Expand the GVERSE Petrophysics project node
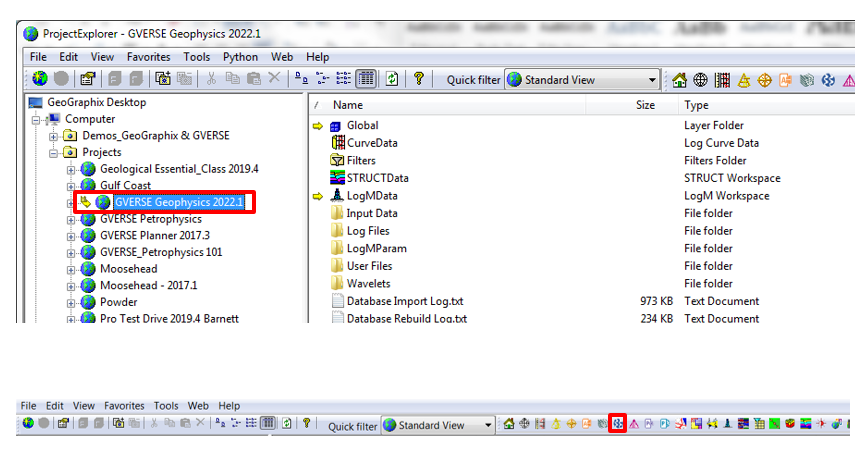 tap(71, 220)
